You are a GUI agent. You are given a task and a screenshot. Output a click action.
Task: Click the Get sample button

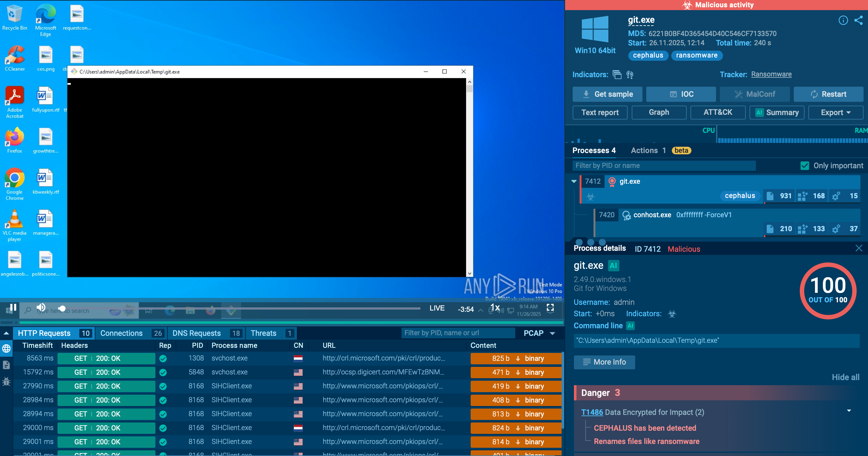[x=607, y=94]
